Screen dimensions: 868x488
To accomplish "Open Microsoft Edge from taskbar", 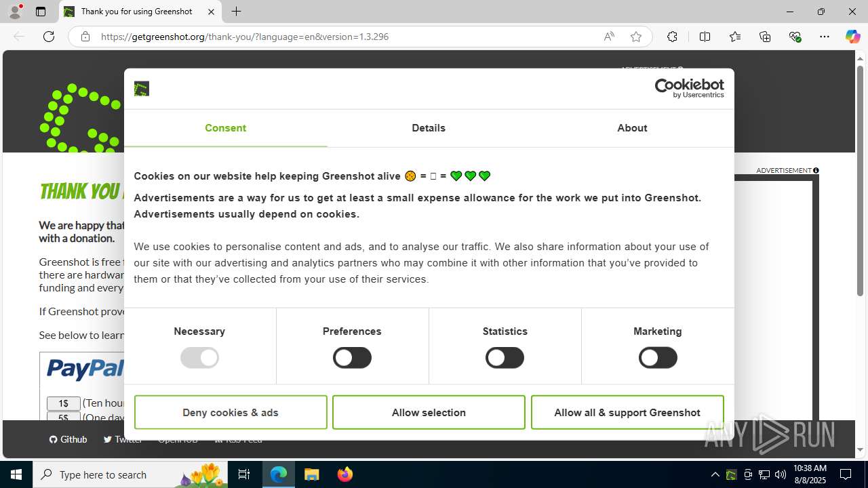I will [279, 474].
